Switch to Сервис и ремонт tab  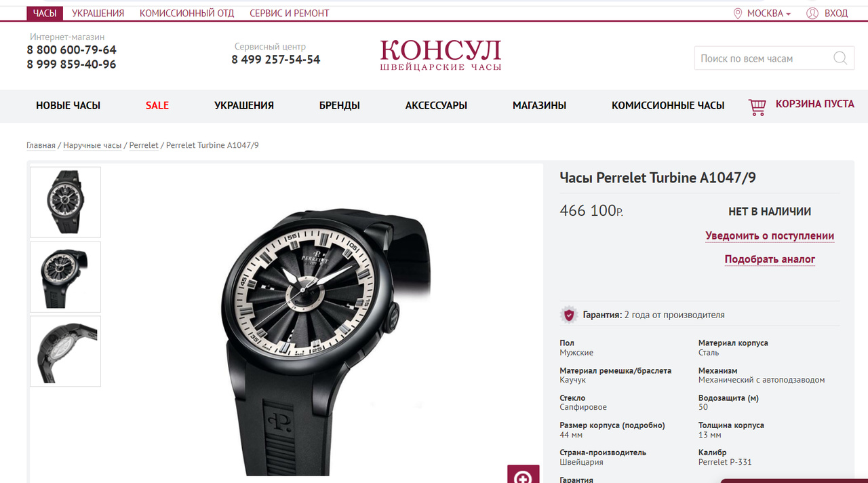pos(290,14)
